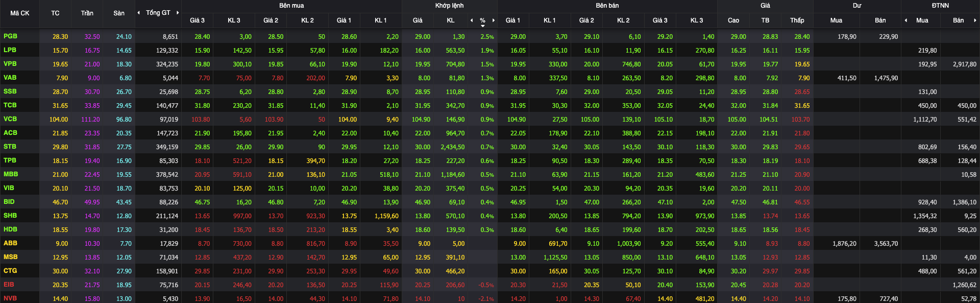Click the Bên bán group header

coord(607,6)
